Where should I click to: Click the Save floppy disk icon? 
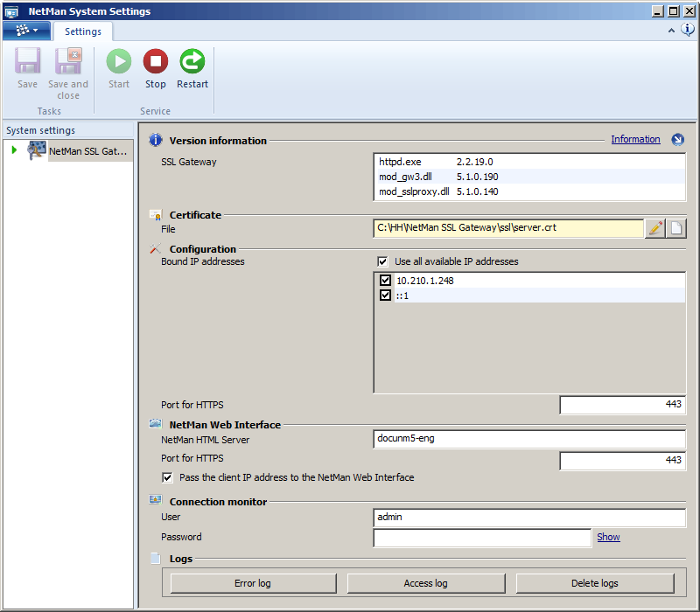coord(26,63)
